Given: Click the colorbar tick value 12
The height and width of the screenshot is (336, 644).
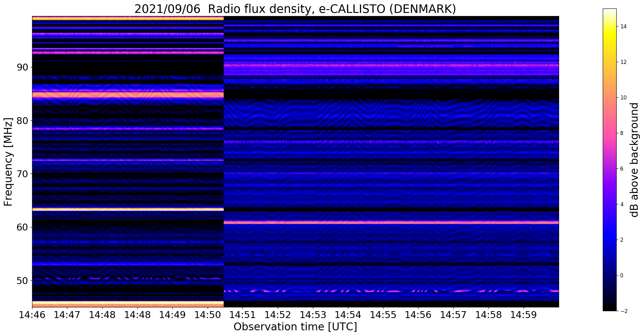Looking at the screenshot, I should point(623,62).
